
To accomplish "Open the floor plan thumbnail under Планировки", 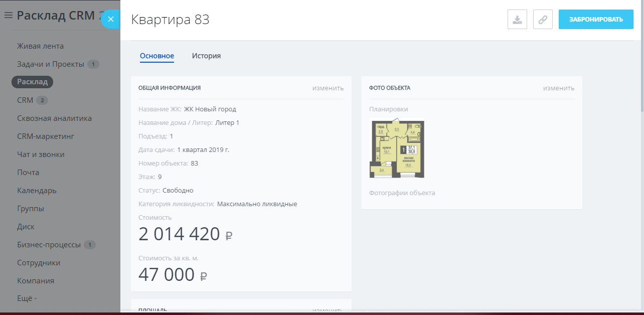I will (x=397, y=148).
